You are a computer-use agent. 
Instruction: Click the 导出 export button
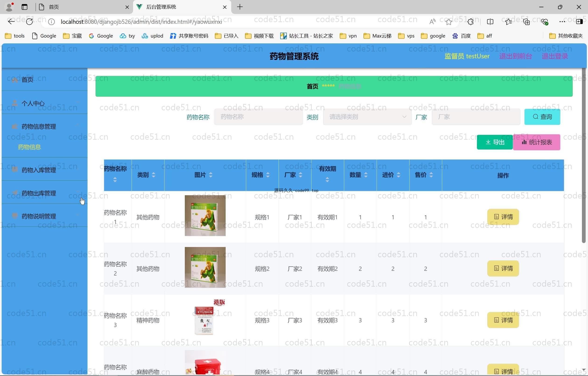click(495, 142)
